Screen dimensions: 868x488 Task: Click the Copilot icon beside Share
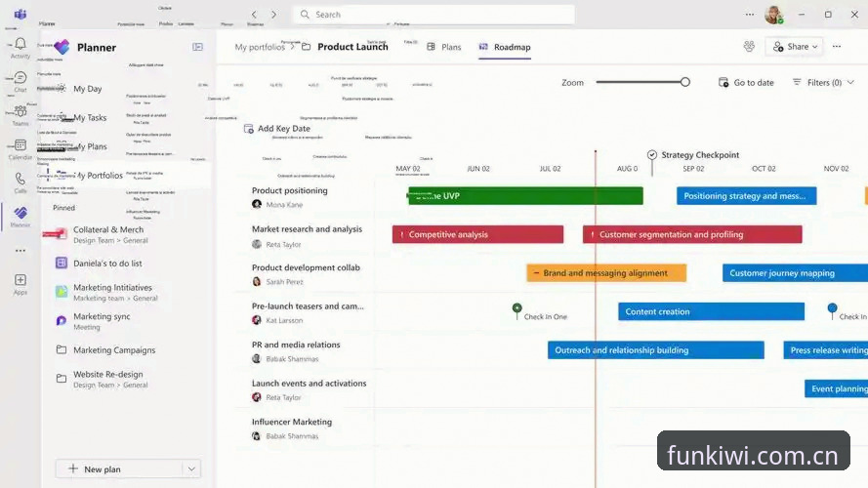click(749, 47)
